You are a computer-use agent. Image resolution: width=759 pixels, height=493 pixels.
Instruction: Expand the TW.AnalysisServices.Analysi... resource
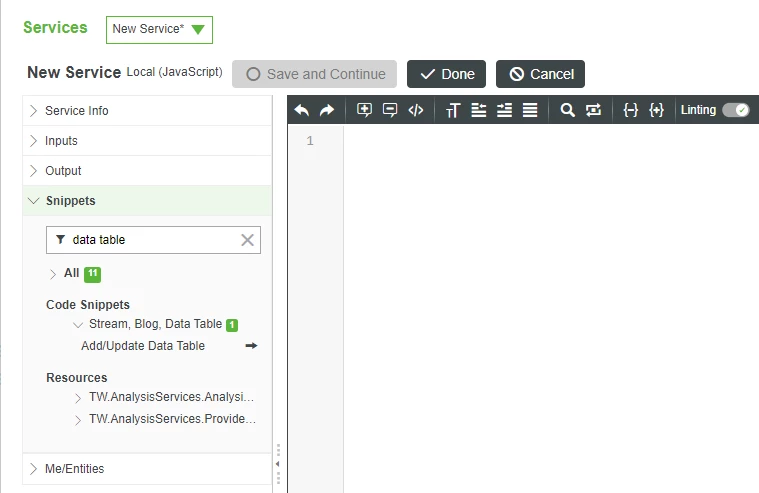(77, 398)
